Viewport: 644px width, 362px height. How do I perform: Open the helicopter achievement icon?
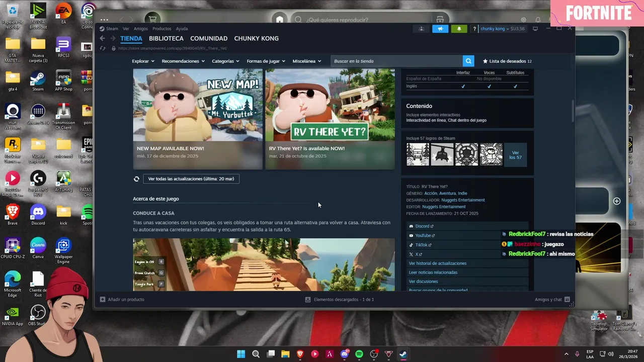point(442,154)
